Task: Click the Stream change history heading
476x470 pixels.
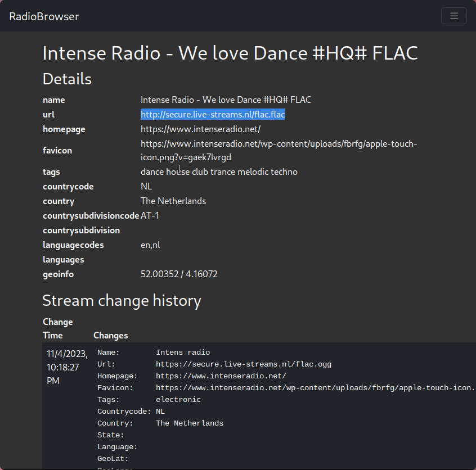Action: [x=122, y=300]
